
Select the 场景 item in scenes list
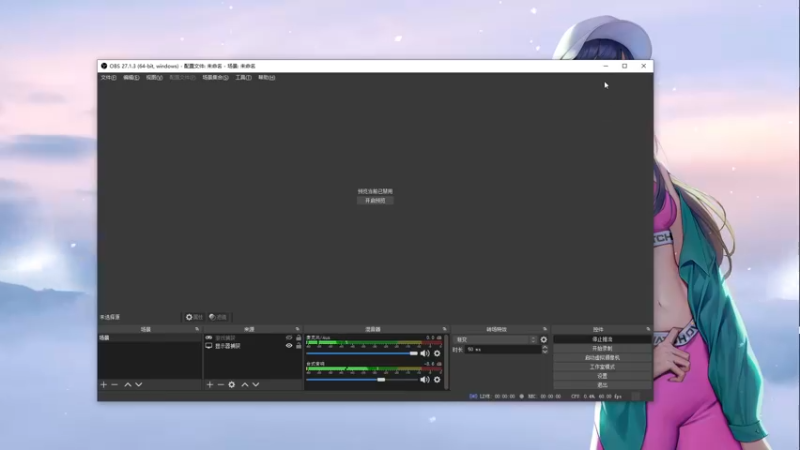(x=150, y=338)
